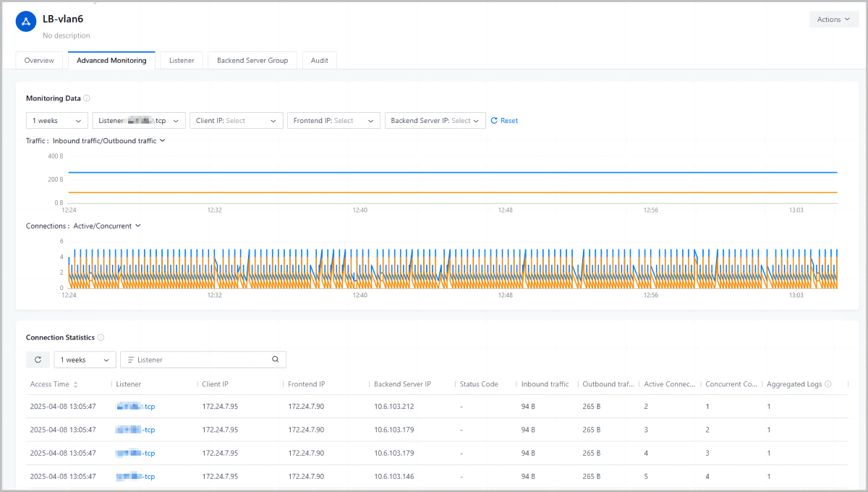The height and width of the screenshot is (492, 868).
Task: Expand the Traffic Inbound/Outbound metric selector
Action: [109, 141]
